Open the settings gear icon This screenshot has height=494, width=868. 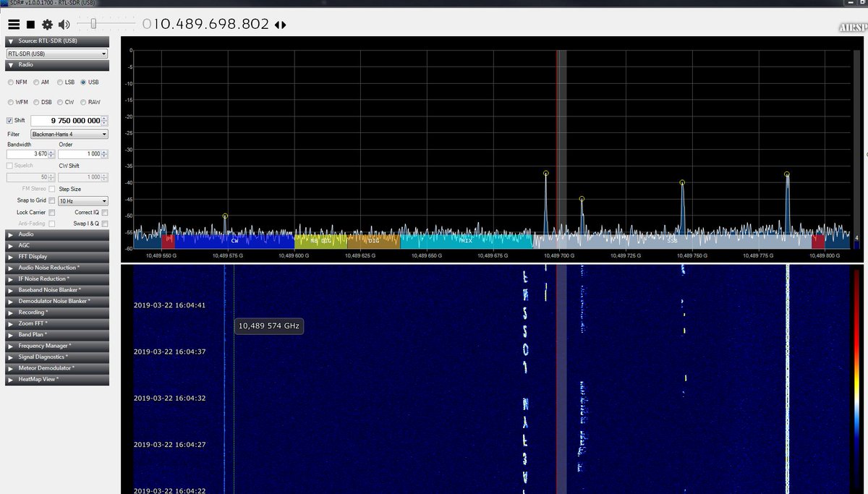click(46, 24)
